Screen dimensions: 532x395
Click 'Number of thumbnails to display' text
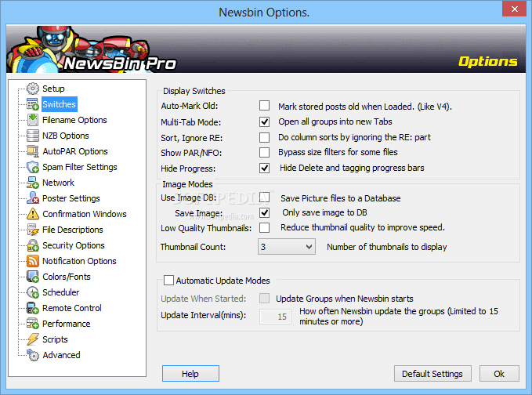click(x=387, y=247)
